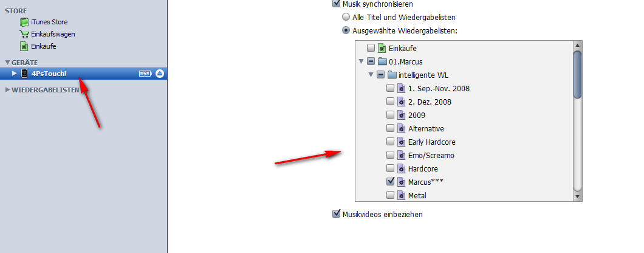Viewport: 644px width, 253px height.
Task: Click the Emo/Screamo playlist name
Action: pyautogui.click(x=431, y=156)
